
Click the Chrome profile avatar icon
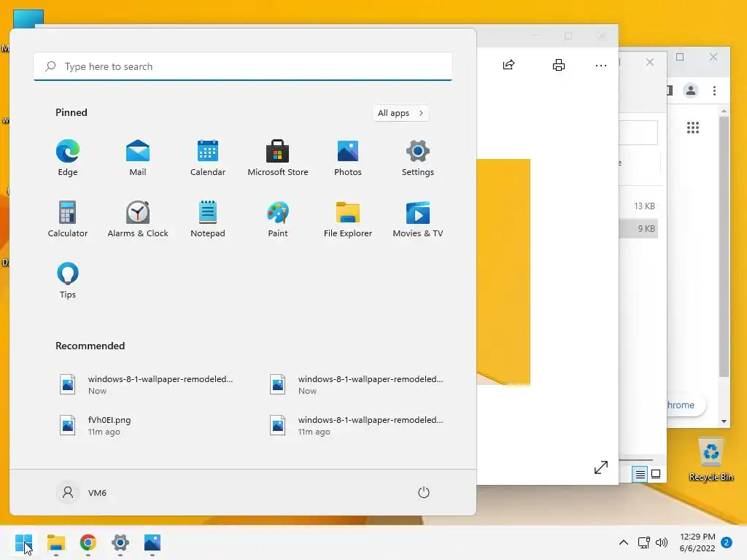690,90
